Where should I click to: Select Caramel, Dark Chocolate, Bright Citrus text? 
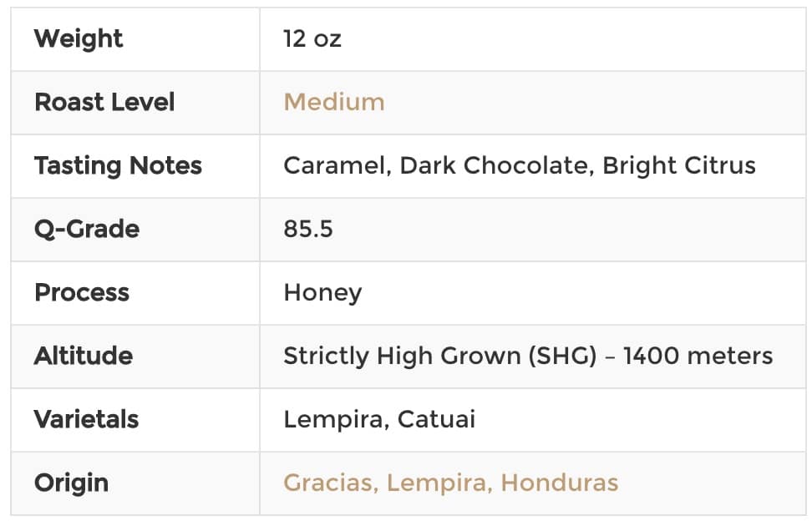click(520, 166)
